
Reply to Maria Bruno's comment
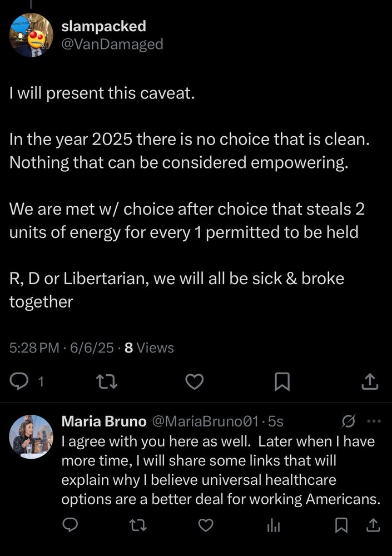tap(70, 524)
